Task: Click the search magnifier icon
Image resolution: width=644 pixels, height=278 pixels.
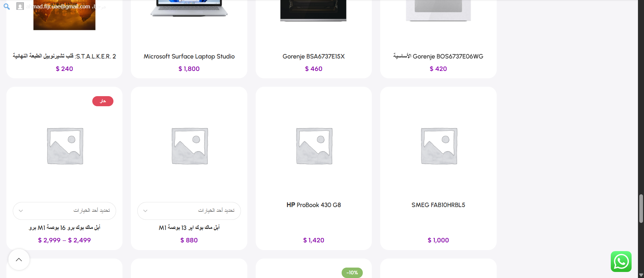Action: pos(7,6)
